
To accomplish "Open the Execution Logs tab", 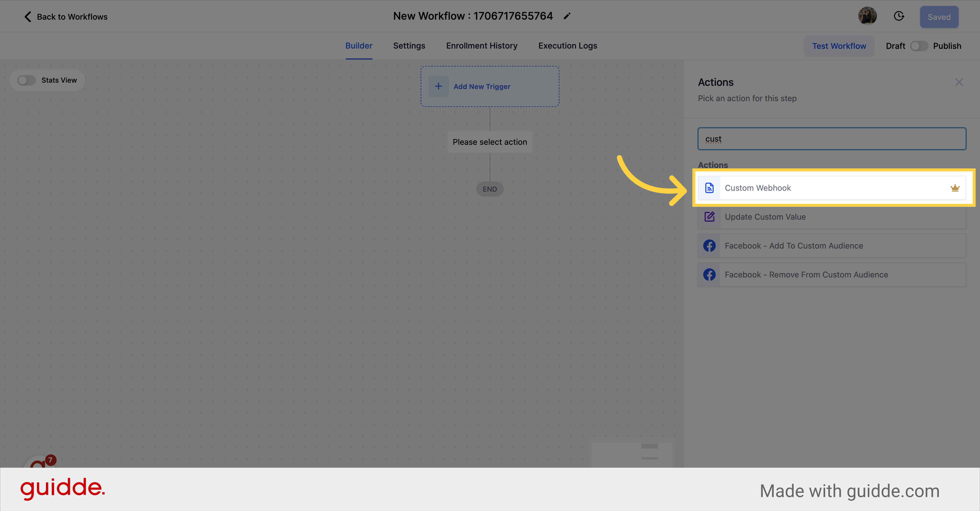I will click(568, 46).
